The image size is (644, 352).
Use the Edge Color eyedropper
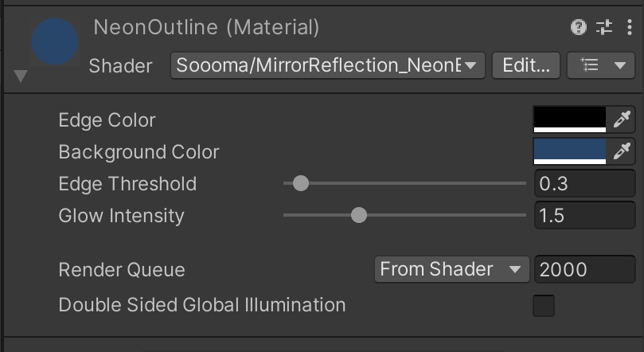pyautogui.click(x=622, y=120)
